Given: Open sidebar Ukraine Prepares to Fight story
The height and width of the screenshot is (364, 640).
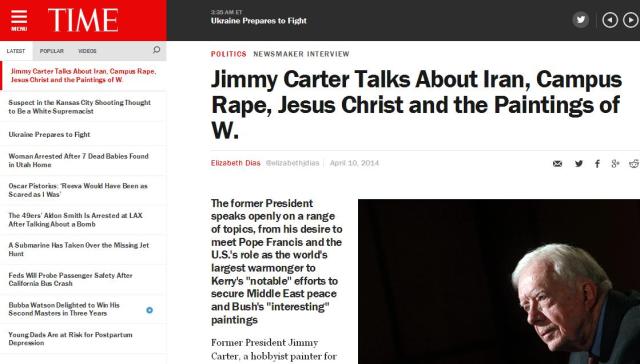Looking at the screenshot, I should (49, 135).
